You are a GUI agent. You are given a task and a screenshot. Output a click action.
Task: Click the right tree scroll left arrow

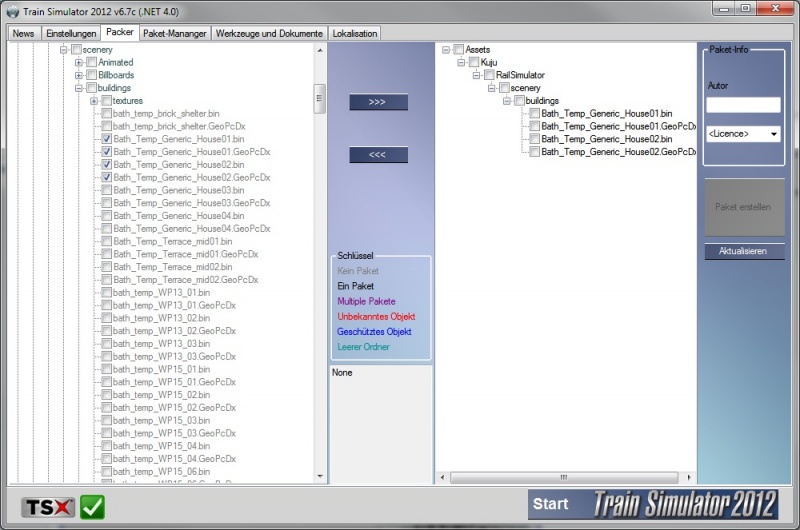click(442, 477)
